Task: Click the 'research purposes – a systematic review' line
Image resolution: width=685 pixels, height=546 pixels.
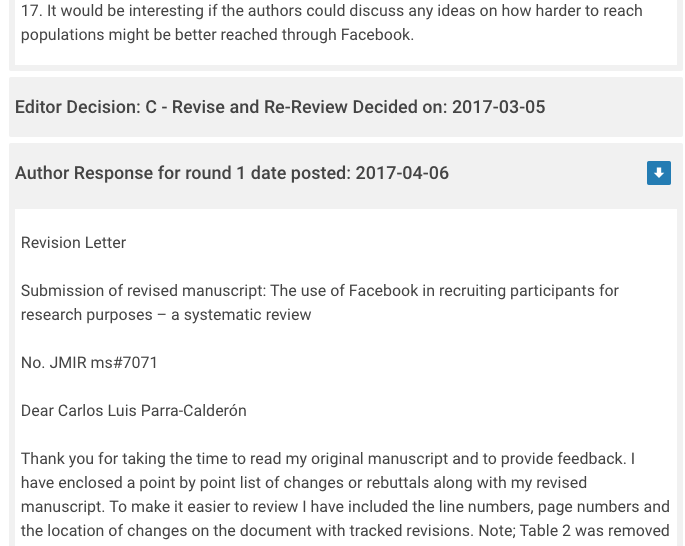Action: coord(166,314)
